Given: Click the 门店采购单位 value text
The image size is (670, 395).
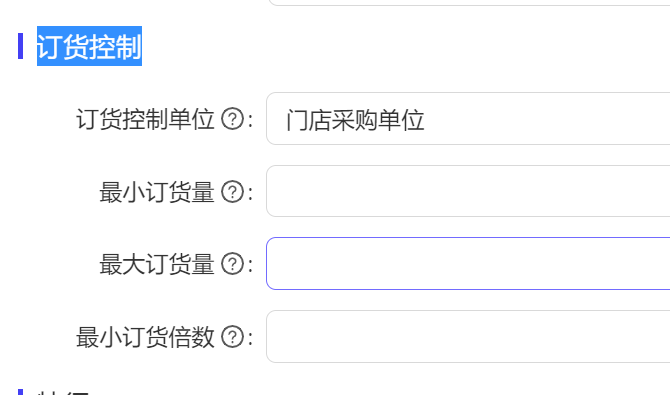Looking at the screenshot, I should [355, 120].
